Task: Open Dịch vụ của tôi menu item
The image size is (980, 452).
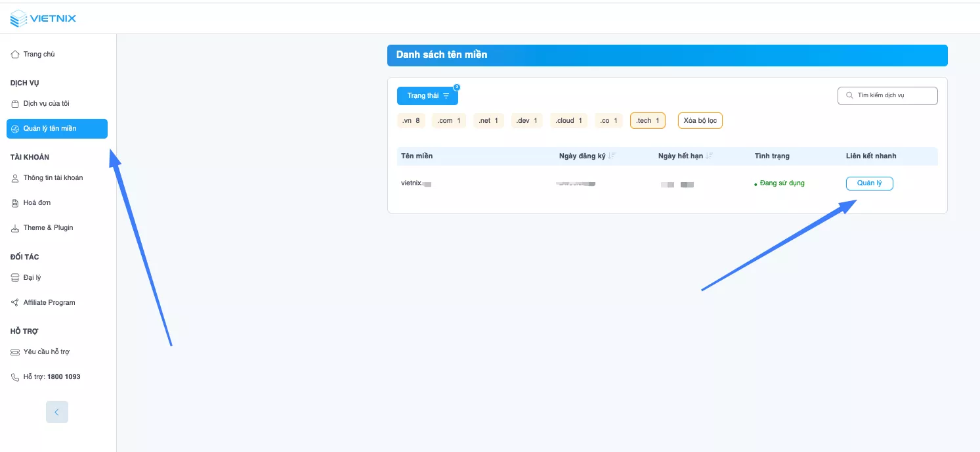Action: [46, 104]
